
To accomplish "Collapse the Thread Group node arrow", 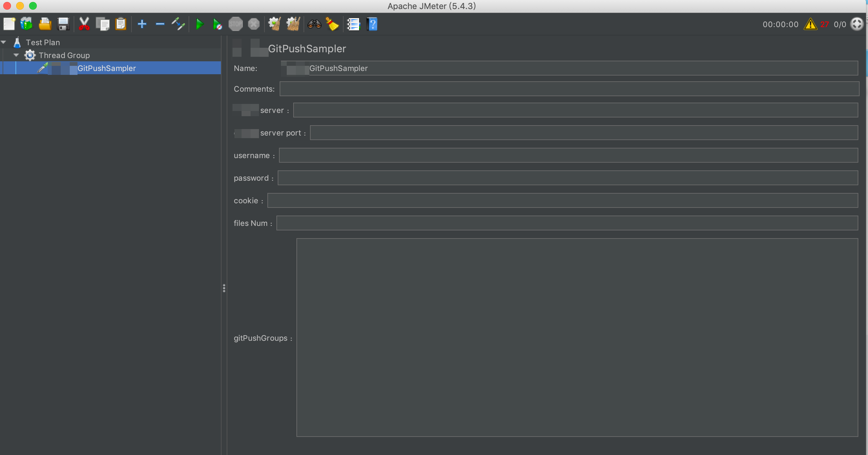I will coord(16,55).
